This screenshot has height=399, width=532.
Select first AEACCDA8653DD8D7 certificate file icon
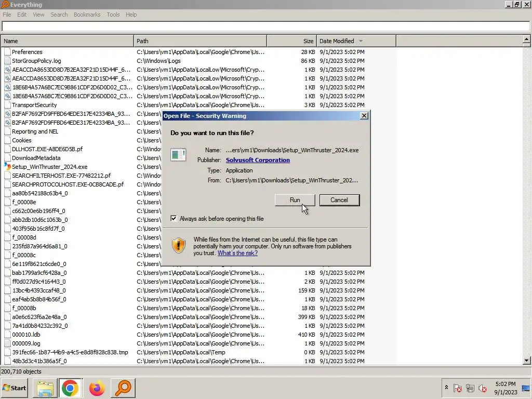pos(7,70)
